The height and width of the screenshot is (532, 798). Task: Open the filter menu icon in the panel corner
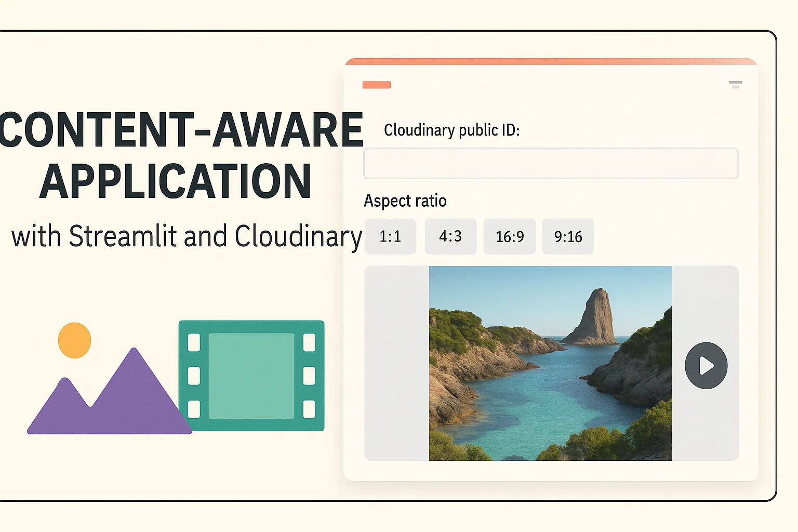(735, 85)
